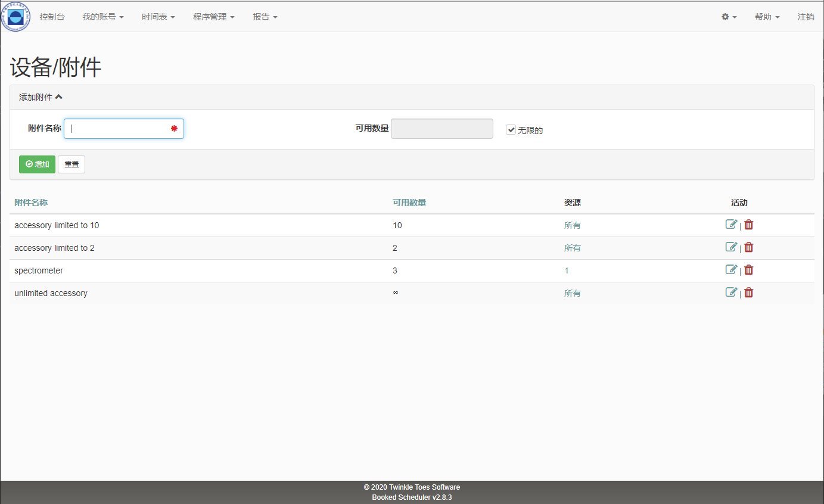Uncheck the 无限的 checkbox

point(511,129)
